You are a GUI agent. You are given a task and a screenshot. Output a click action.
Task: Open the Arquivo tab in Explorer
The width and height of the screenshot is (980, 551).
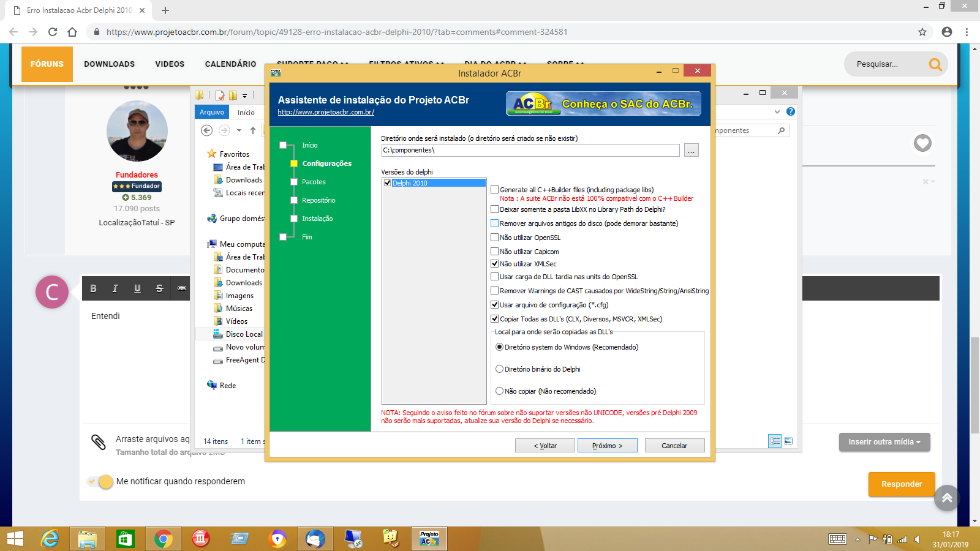coord(212,112)
